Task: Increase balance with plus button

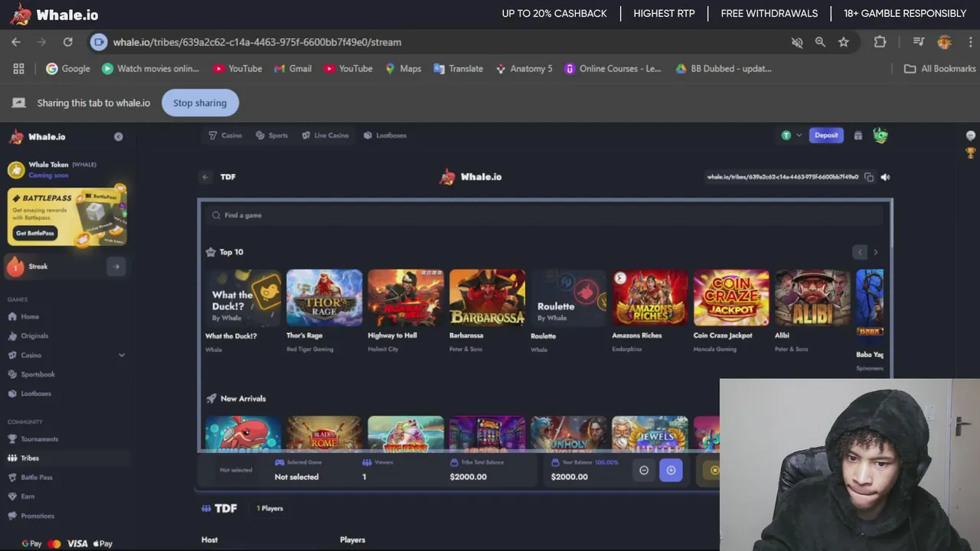Action: click(671, 471)
